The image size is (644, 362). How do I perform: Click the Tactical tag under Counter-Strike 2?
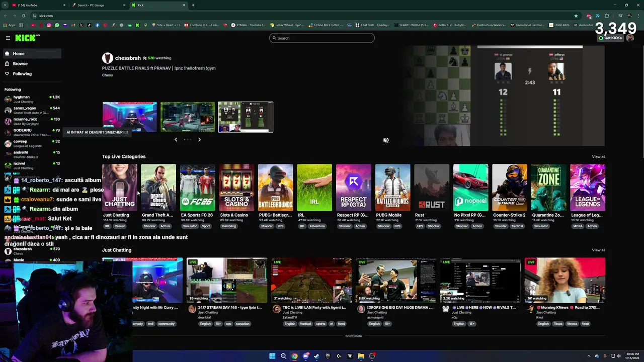[x=517, y=226]
